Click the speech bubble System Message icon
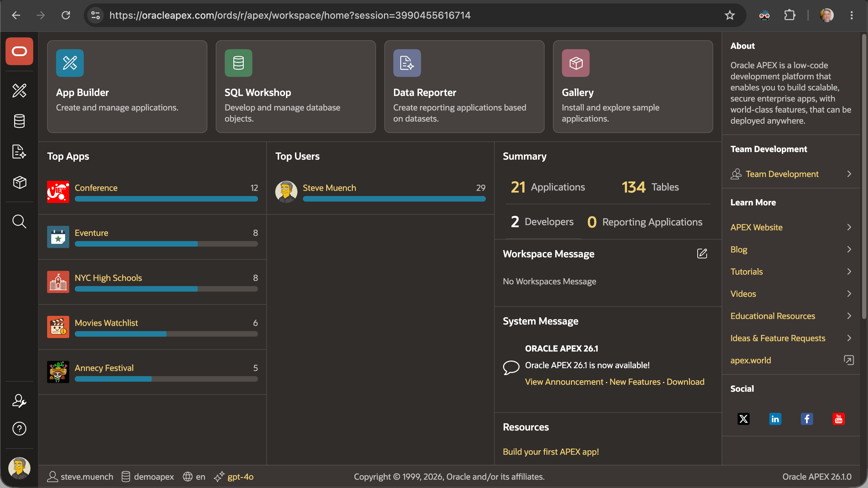Screen dimensions: 868x488 click(x=511, y=367)
